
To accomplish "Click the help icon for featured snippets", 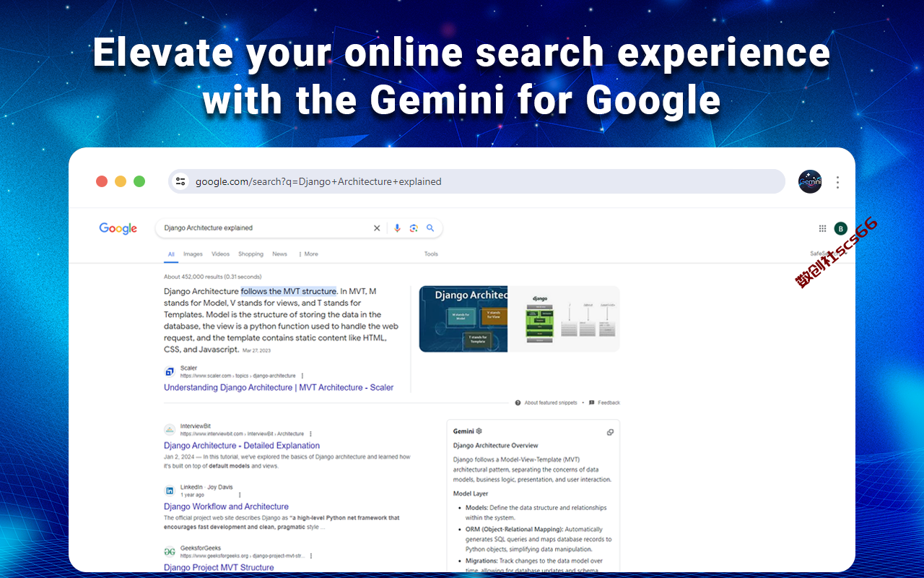I will click(518, 402).
